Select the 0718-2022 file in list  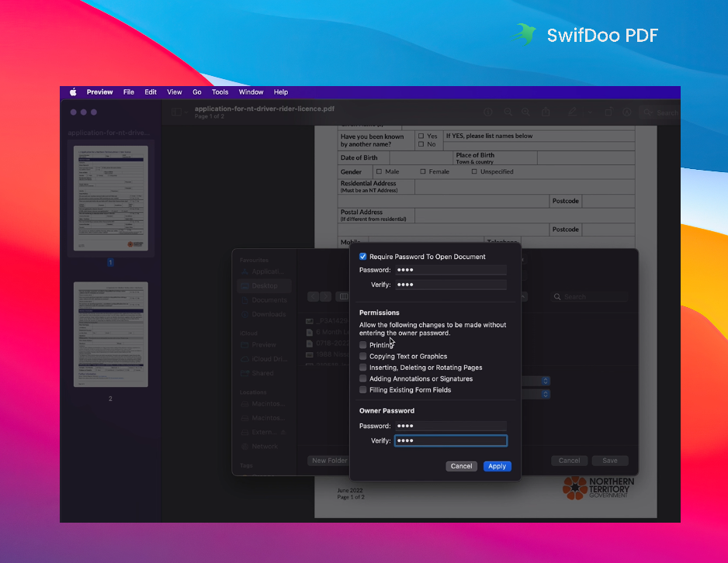coord(327,344)
